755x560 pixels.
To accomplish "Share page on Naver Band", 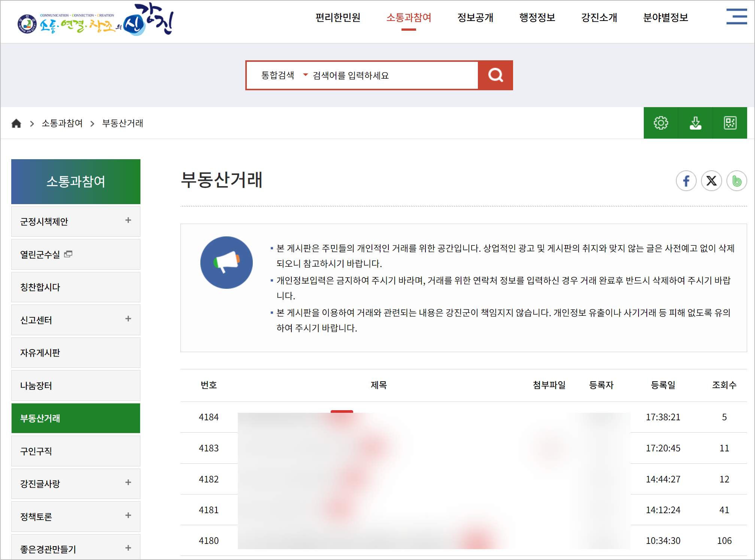I will point(736,181).
